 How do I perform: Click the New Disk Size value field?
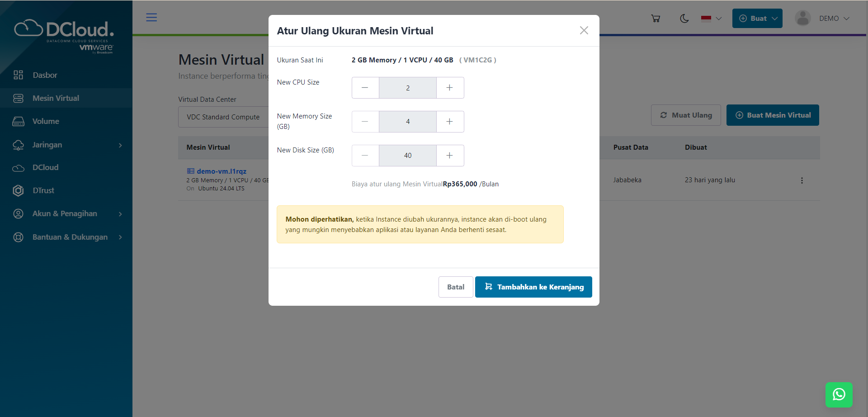pos(407,156)
